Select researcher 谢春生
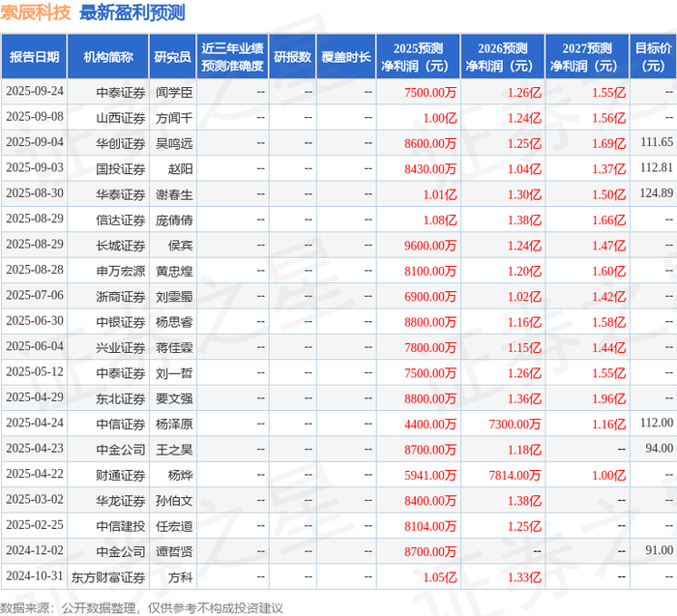Viewport: 677px width, 616px height. 174,194
